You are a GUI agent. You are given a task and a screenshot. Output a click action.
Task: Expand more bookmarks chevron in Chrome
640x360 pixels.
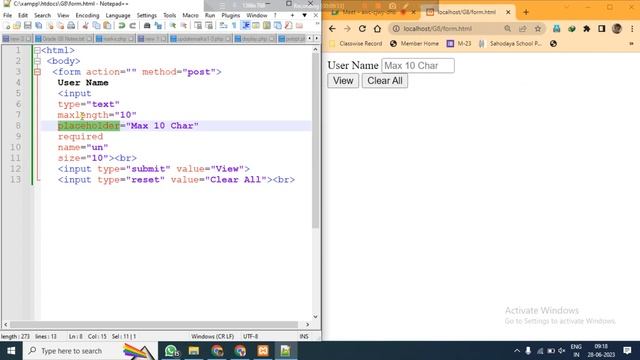(x=631, y=44)
